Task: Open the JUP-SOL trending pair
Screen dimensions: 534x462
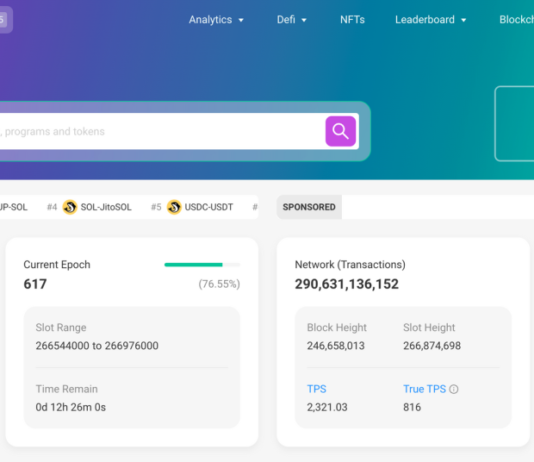Action: coord(14,207)
